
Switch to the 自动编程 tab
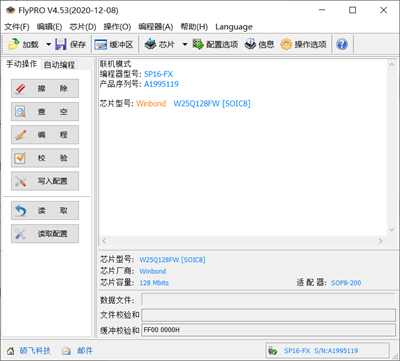point(59,65)
